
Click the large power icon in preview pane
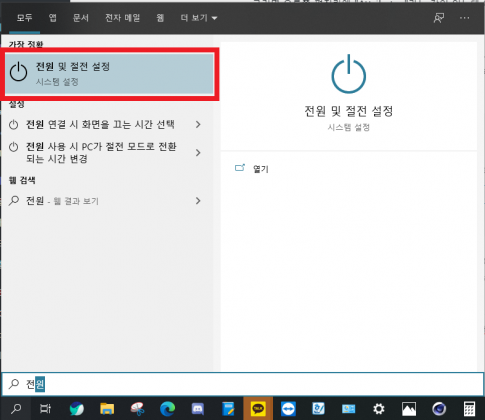pos(348,74)
